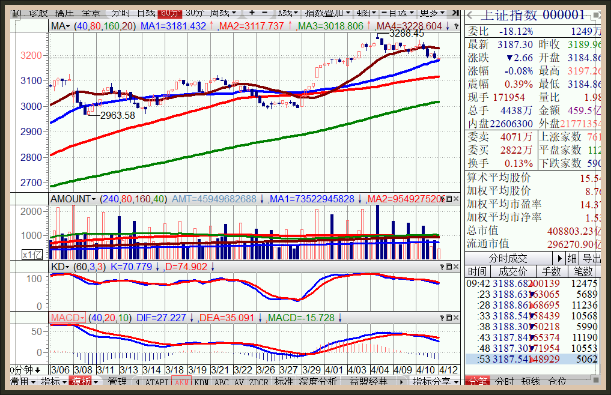Click the play arrow next to 分时成交
611x395 pixels.
click(x=560, y=258)
